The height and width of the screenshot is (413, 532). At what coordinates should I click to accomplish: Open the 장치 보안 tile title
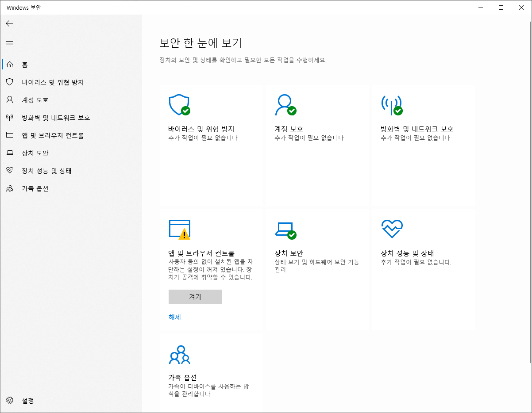pos(289,253)
